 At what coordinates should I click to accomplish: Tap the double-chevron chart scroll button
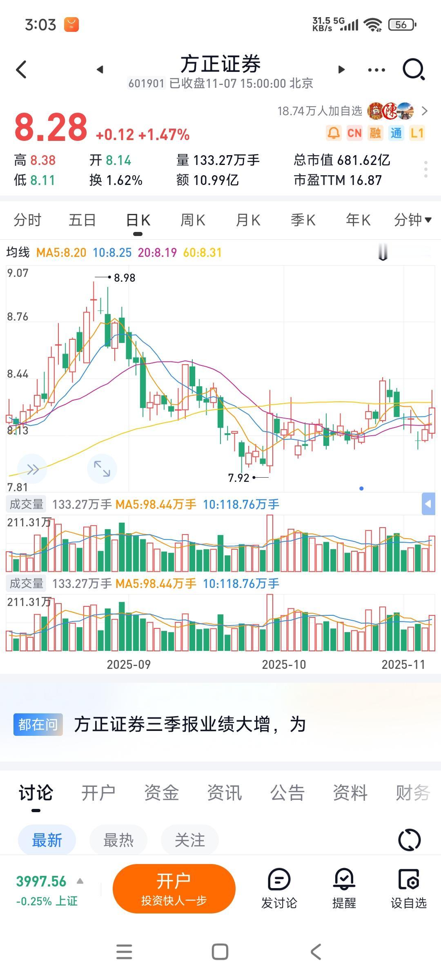[x=33, y=469]
